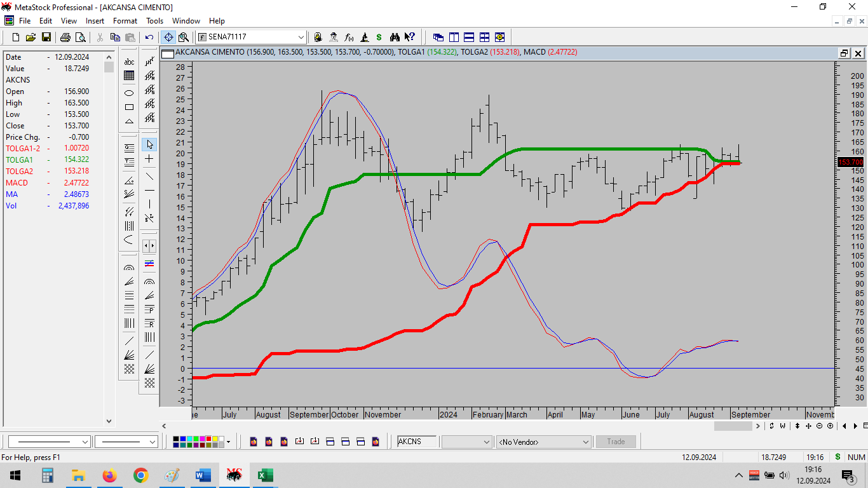Open Excel from the taskbar
Viewport: 868px width, 488px height.
(x=265, y=475)
